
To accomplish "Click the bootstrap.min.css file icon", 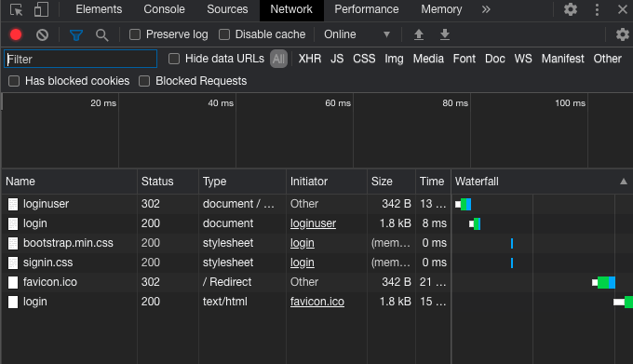I will 13,243.
